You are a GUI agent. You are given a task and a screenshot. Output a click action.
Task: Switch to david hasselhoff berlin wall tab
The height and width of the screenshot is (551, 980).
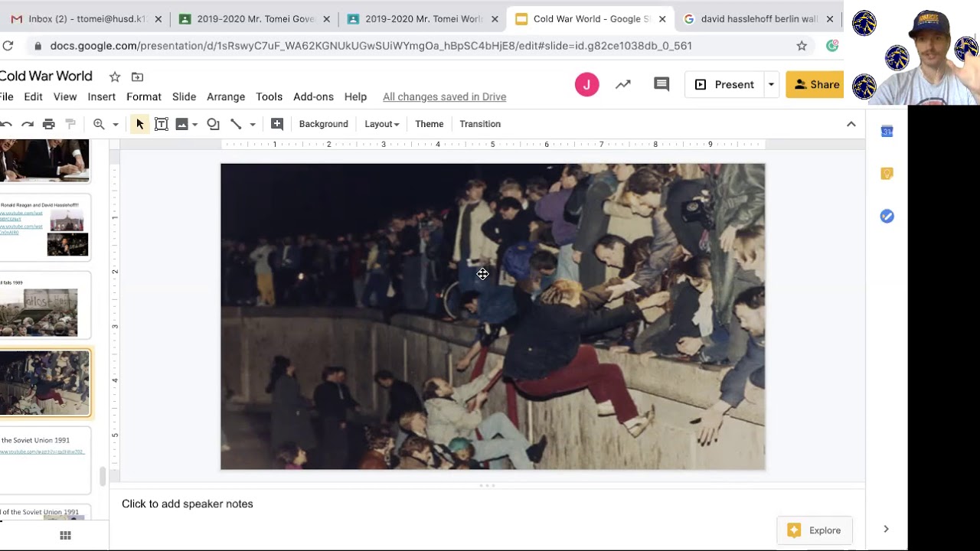[759, 19]
